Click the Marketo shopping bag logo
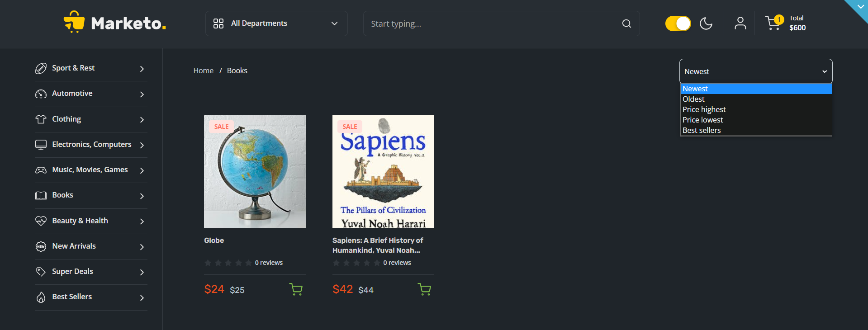868x330 pixels. click(x=74, y=22)
